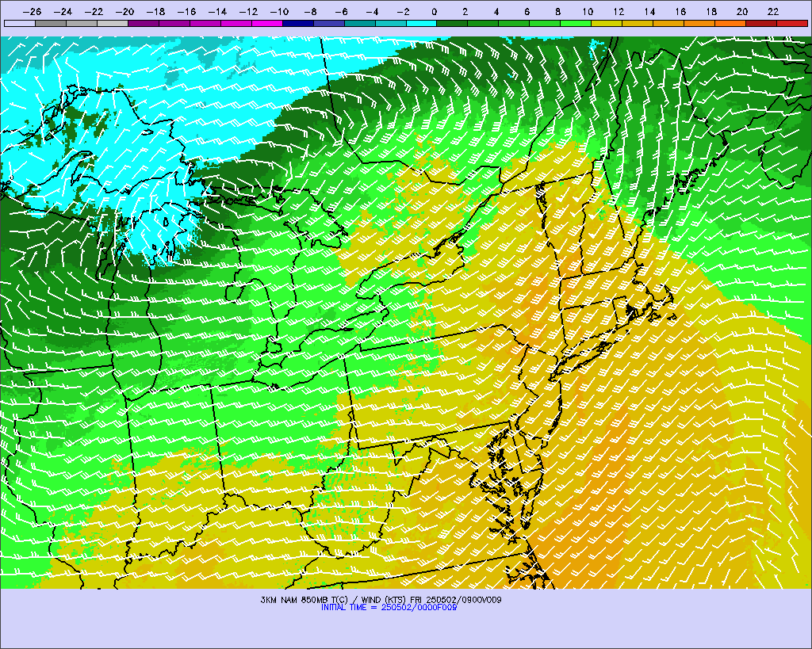Select the dark gray swatch between -26 and -24
The height and width of the screenshot is (649, 812).
point(51,23)
